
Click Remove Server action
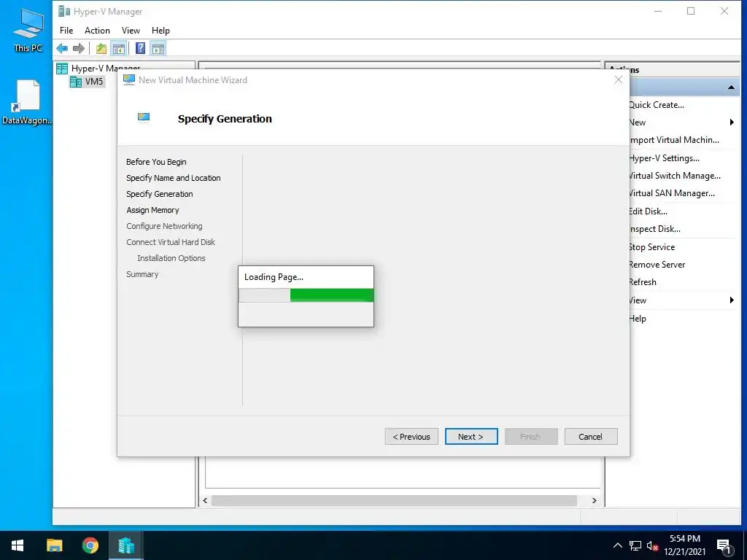pyautogui.click(x=657, y=265)
